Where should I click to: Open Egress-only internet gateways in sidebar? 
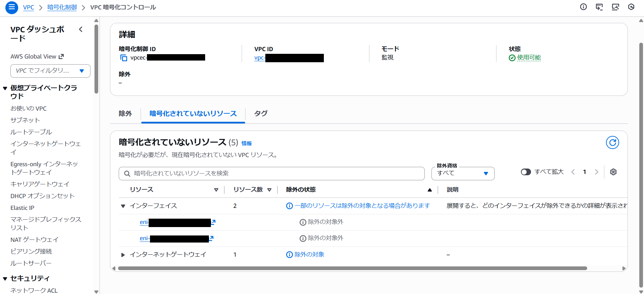(x=44, y=168)
